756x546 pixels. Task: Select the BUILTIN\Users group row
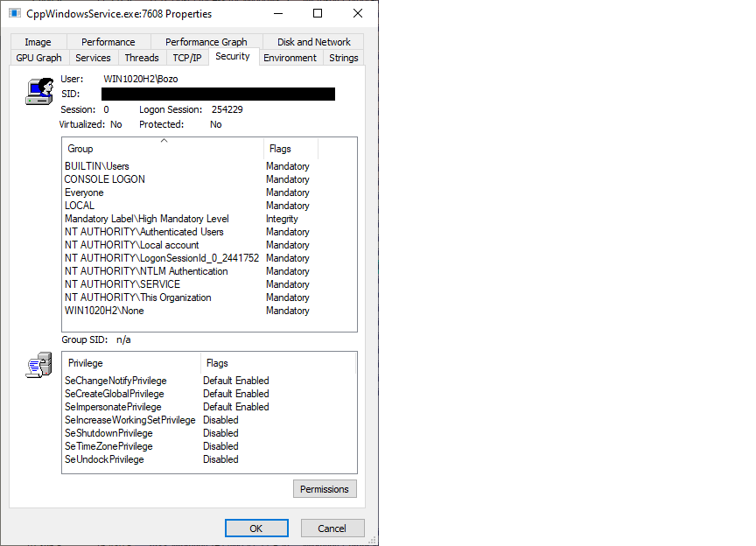(96, 165)
